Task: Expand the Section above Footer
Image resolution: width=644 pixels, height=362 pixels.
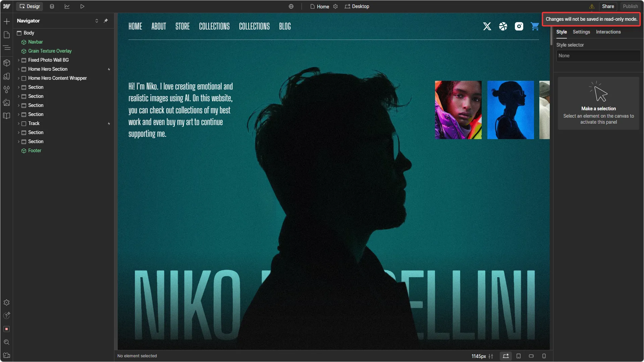Action: point(18,141)
